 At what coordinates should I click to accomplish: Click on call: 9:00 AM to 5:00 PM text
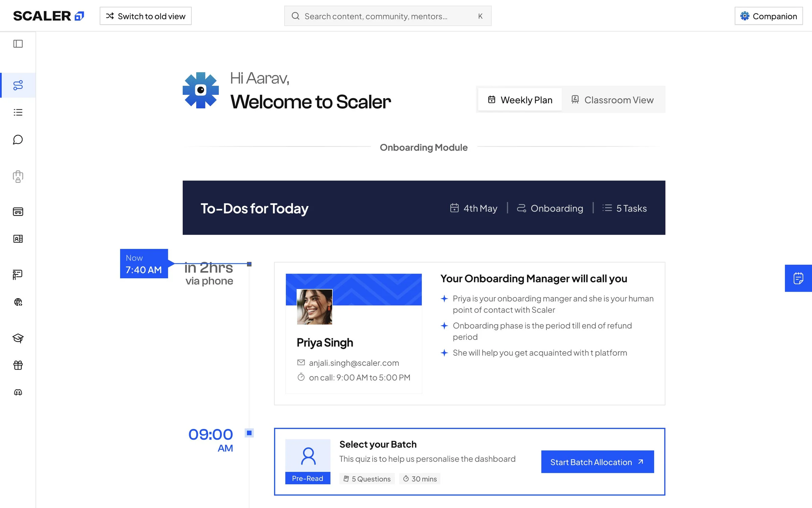[360, 377]
